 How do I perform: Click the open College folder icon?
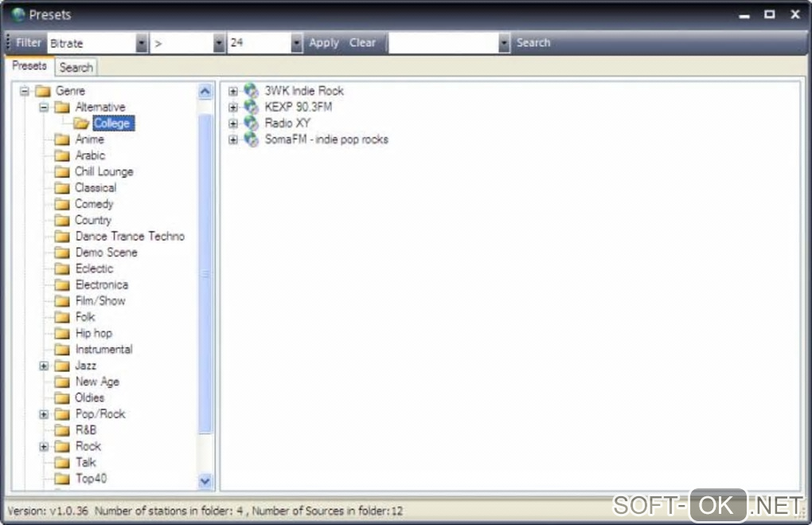point(81,123)
